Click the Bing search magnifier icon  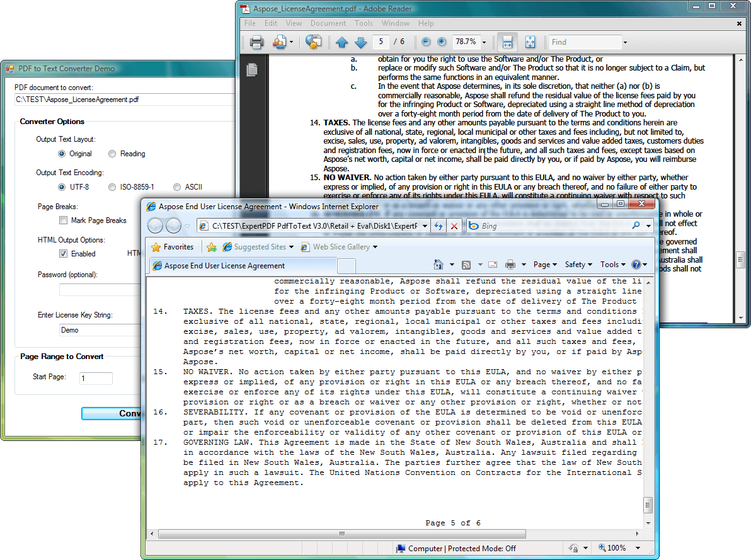636,225
